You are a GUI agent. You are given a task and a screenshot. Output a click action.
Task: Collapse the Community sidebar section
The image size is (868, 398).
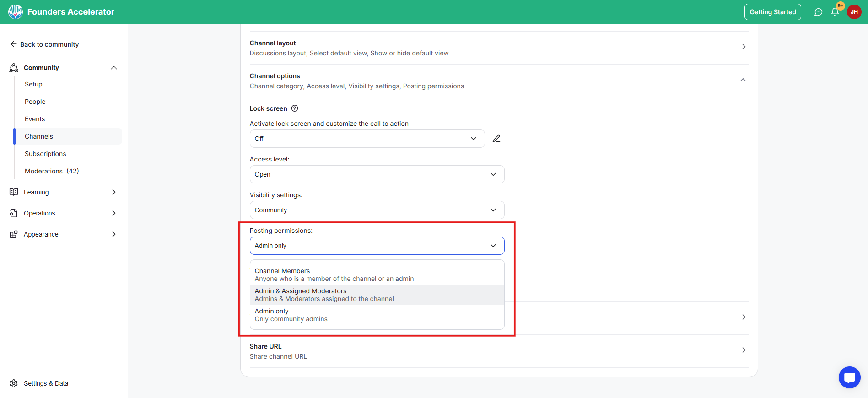coord(114,68)
